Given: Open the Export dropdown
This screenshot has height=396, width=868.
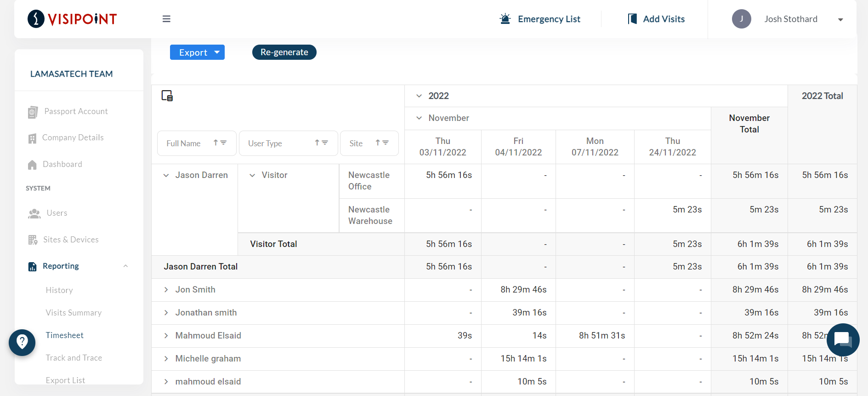Looking at the screenshot, I should 197,52.
